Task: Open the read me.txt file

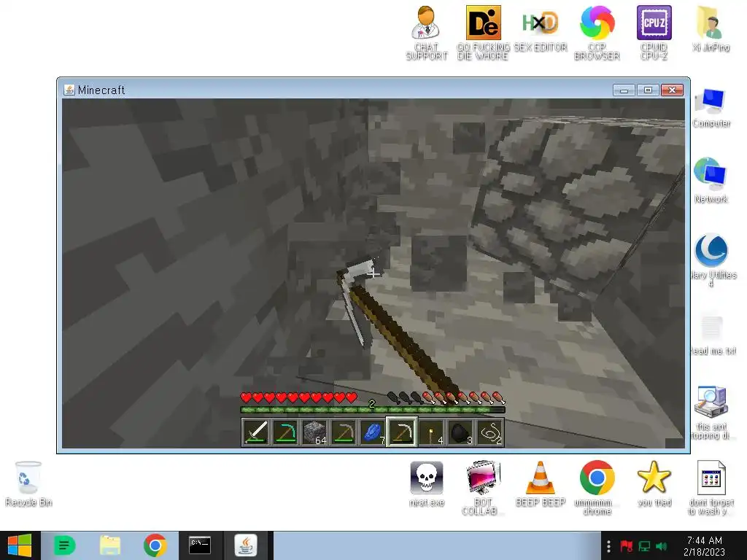Action: (x=713, y=335)
